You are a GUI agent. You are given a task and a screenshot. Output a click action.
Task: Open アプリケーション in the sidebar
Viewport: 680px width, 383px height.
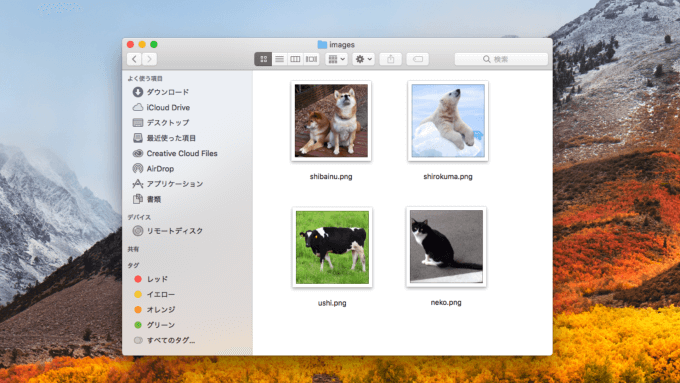pyautogui.click(x=174, y=184)
